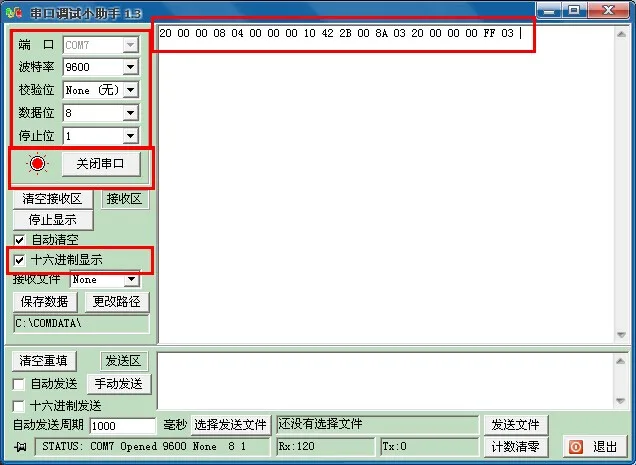The width and height of the screenshot is (636, 465).
Task: Enable the 十六进制发送 checkbox
Action: 19,406
